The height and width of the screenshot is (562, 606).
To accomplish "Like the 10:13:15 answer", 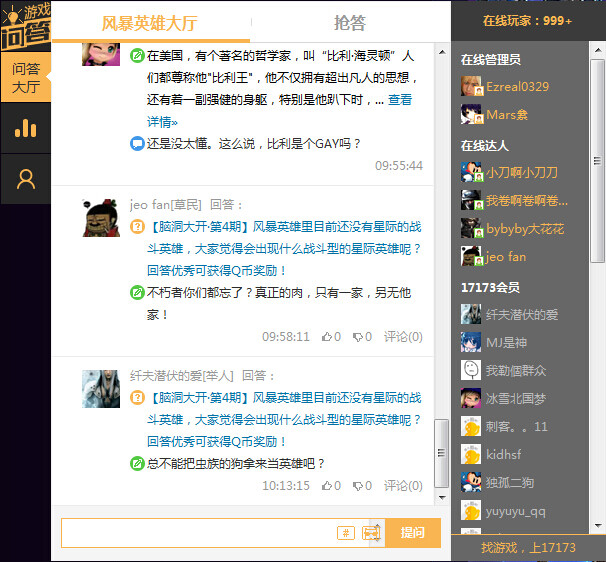I will coord(331,485).
